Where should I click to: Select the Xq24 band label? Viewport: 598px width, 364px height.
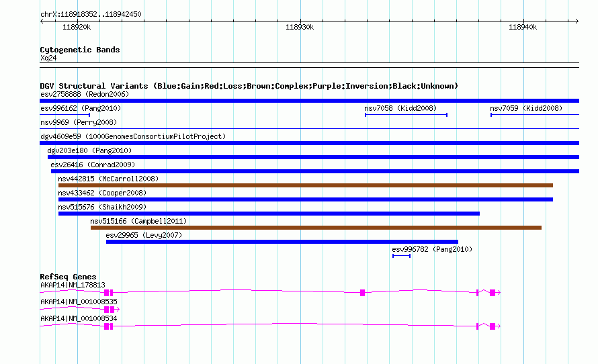(x=48, y=58)
